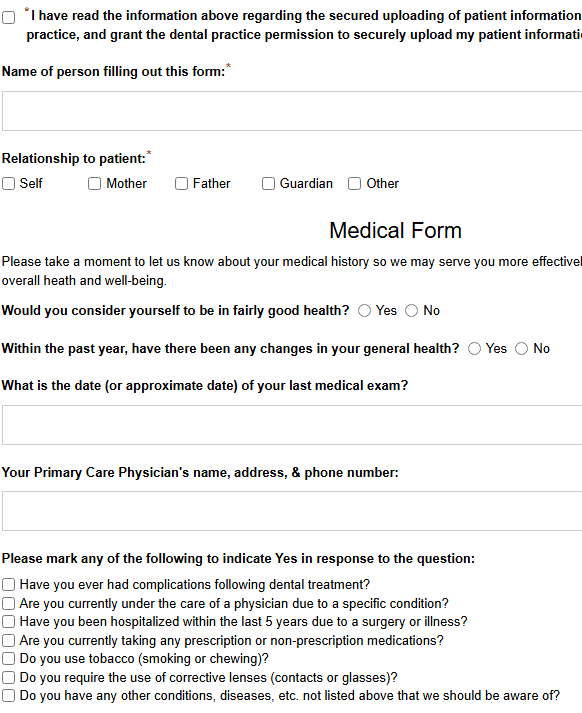
Task: Choose Father as relationship to patient
Action: (181, 184)
